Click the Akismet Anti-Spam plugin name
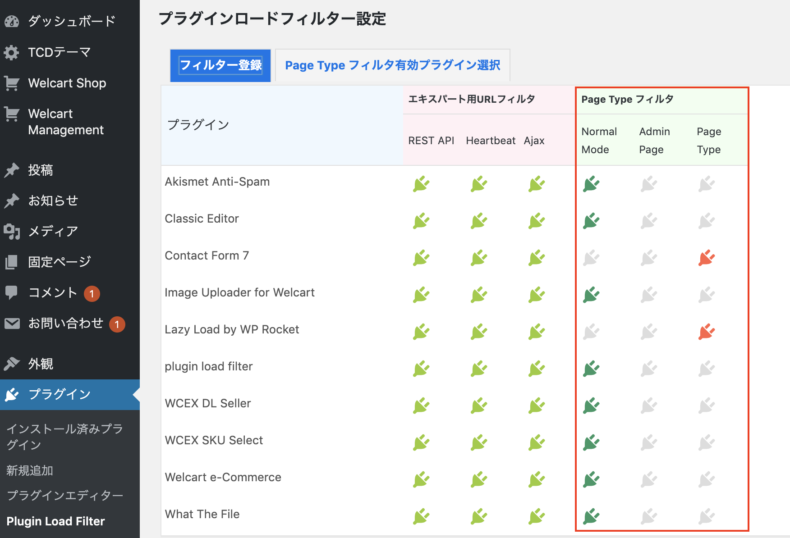This screenshot has height=538, width=790. click(x=217, y=182)
